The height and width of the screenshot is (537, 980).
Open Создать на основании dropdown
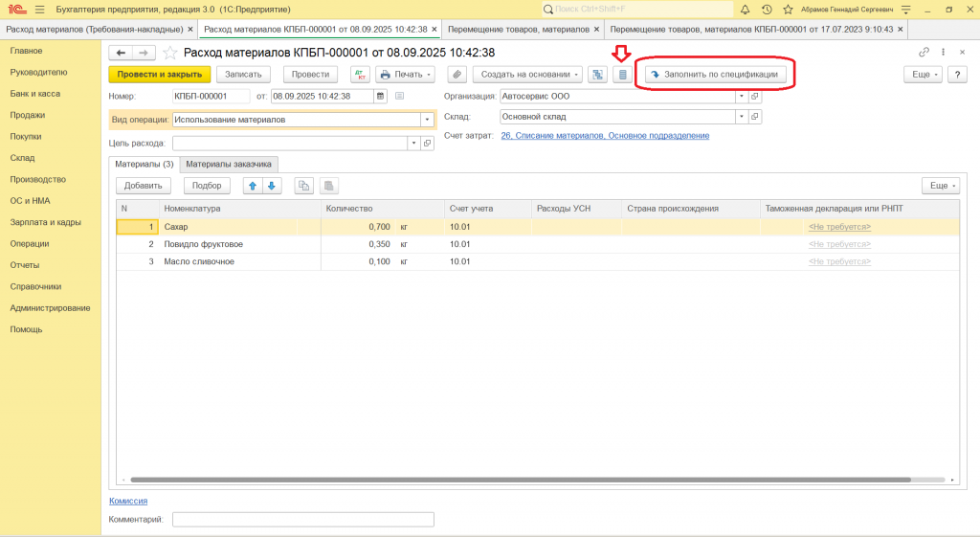tap(527, 75)
